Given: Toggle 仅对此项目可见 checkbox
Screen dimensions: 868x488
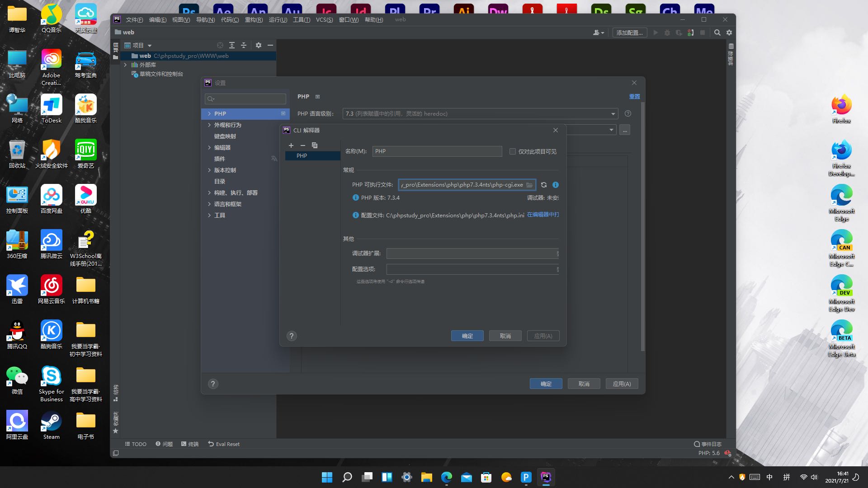Looking at the screenshot, I should 511,151.
